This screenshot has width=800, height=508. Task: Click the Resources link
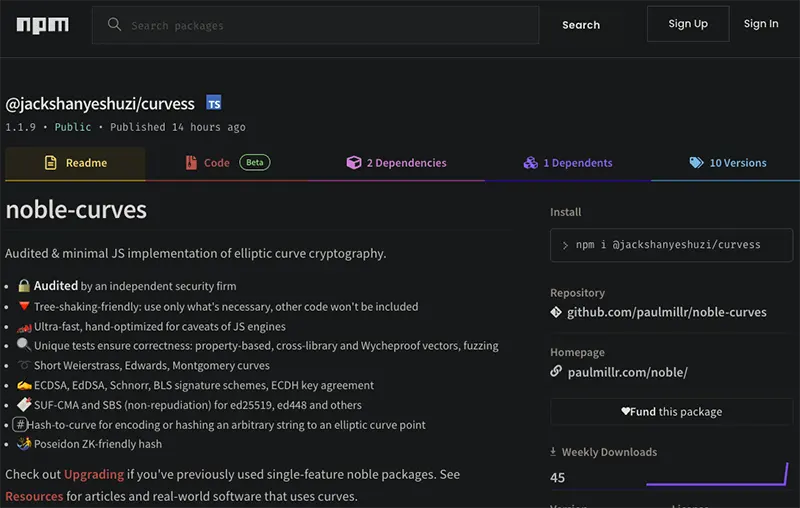click(34, 496)
